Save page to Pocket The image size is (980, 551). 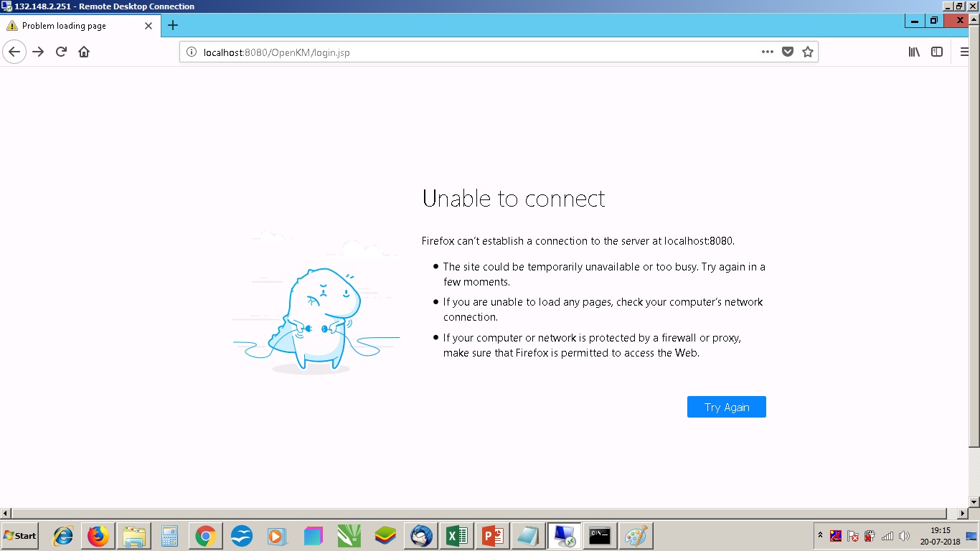tap(788, 52)
